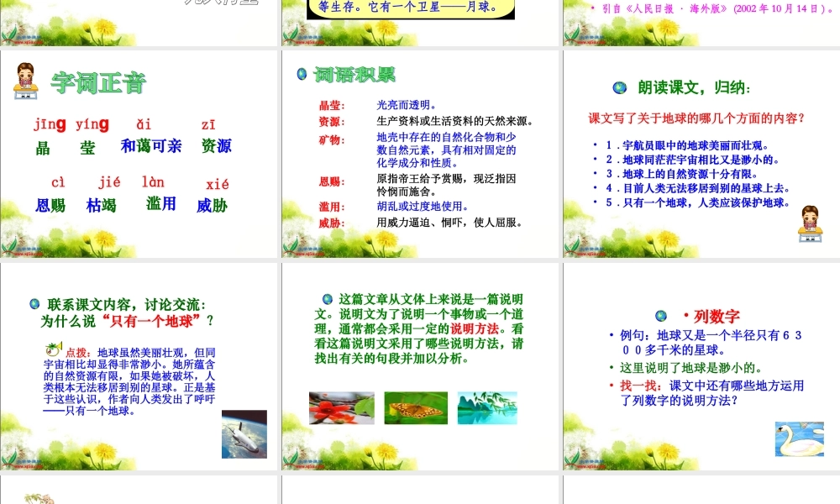Click the text 它有一个卫星——月球。
This screenshot has width=840, height=504.
tap(434, 7)
